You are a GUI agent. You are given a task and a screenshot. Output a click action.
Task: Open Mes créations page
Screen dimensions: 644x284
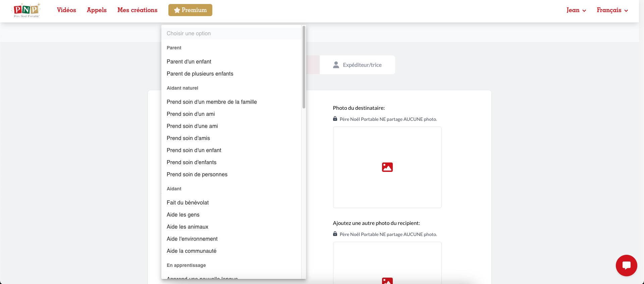pyautogui.click(x=137, y=10)
